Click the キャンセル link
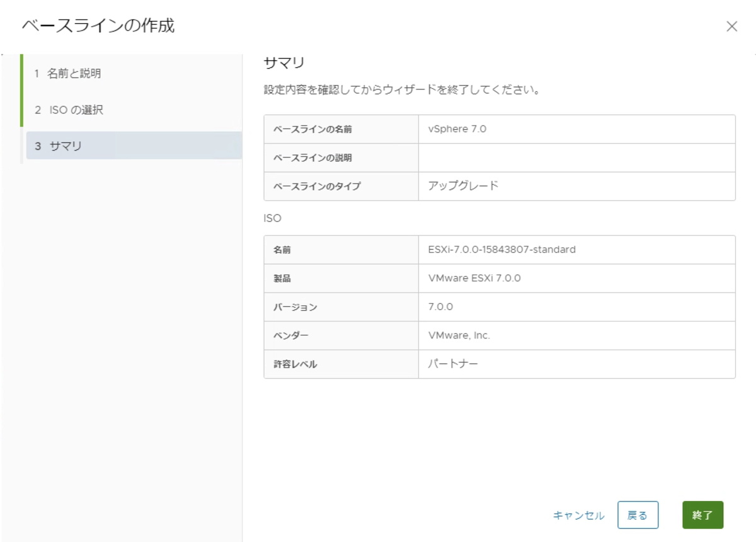 click(578, 515)
